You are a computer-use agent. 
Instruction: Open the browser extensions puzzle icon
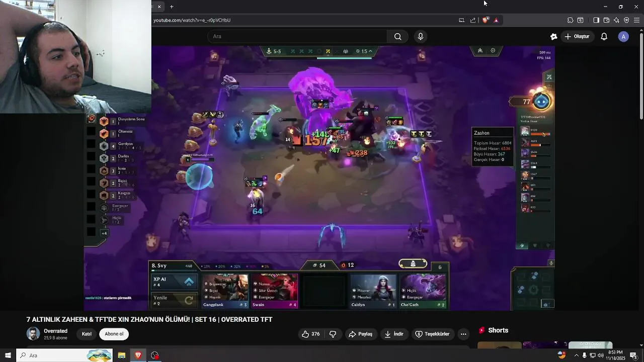tap(570, 20)
